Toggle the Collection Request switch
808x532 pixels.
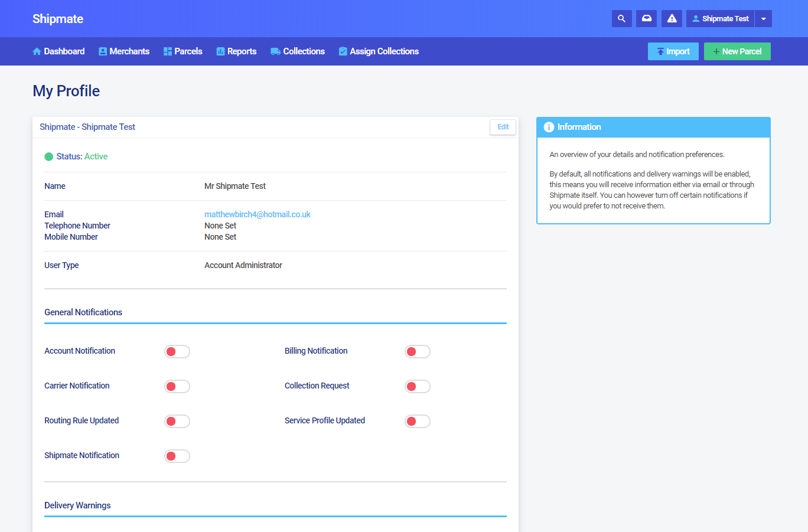418,387
